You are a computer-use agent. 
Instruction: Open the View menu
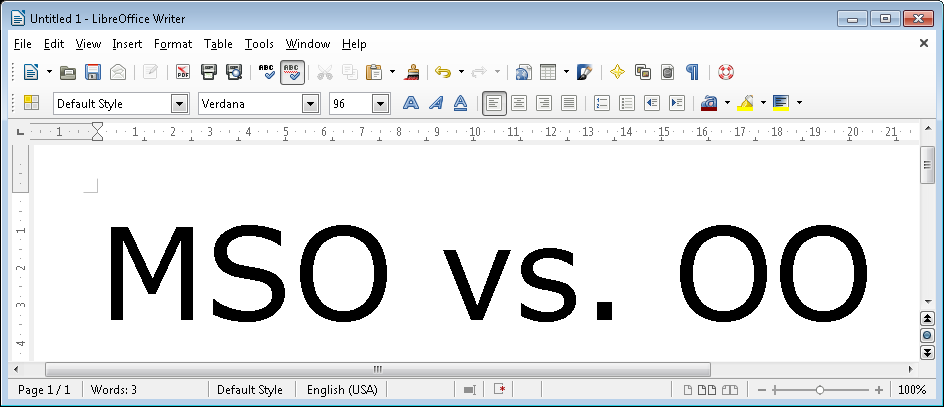88,44
